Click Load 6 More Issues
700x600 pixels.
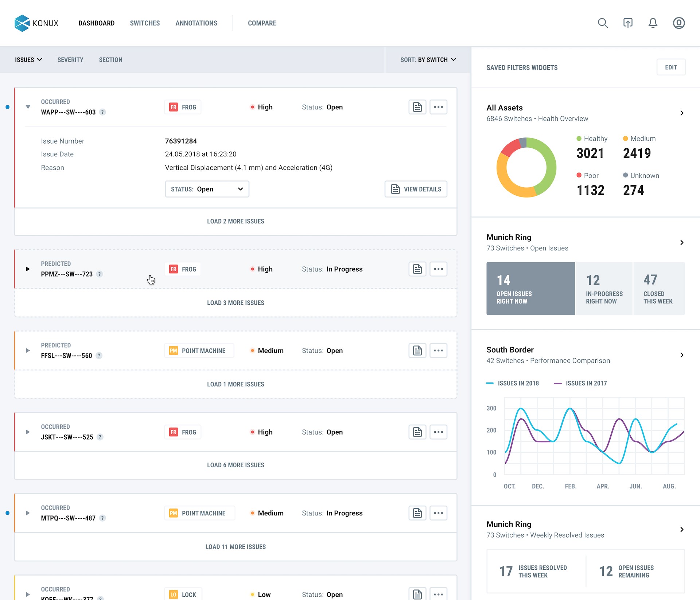click(236, 465)
